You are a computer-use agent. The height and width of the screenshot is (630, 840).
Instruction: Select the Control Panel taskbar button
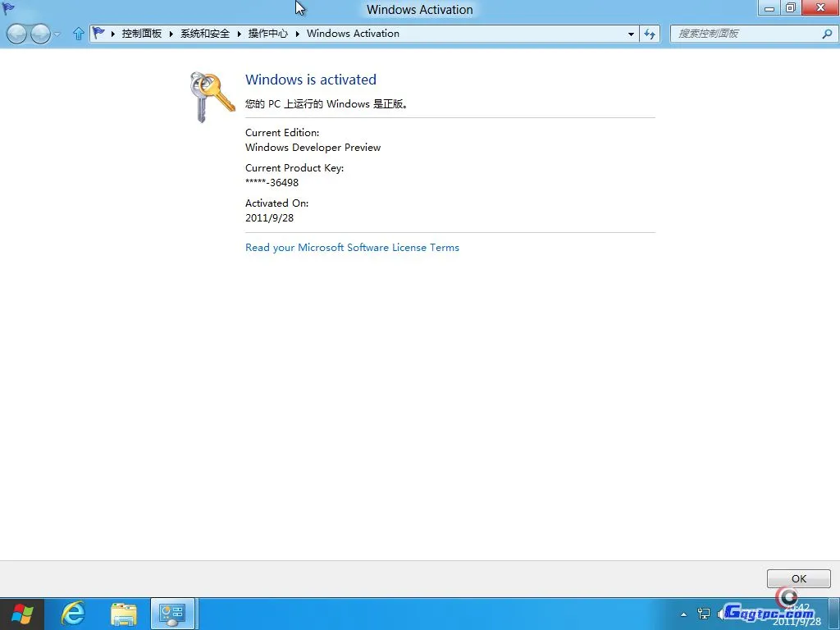[x=173, y=614]
